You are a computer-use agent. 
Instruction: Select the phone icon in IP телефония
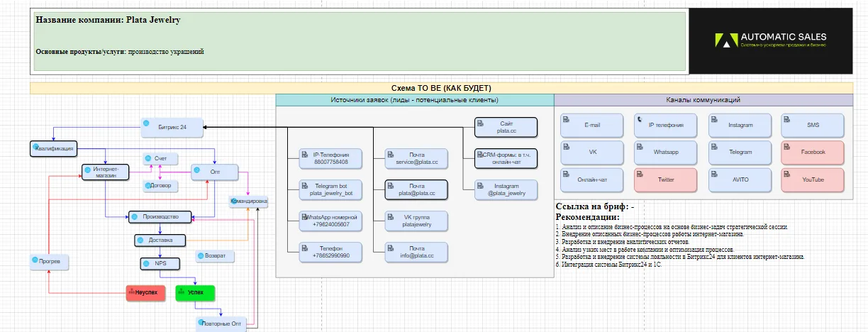click(x=639, y=119)
